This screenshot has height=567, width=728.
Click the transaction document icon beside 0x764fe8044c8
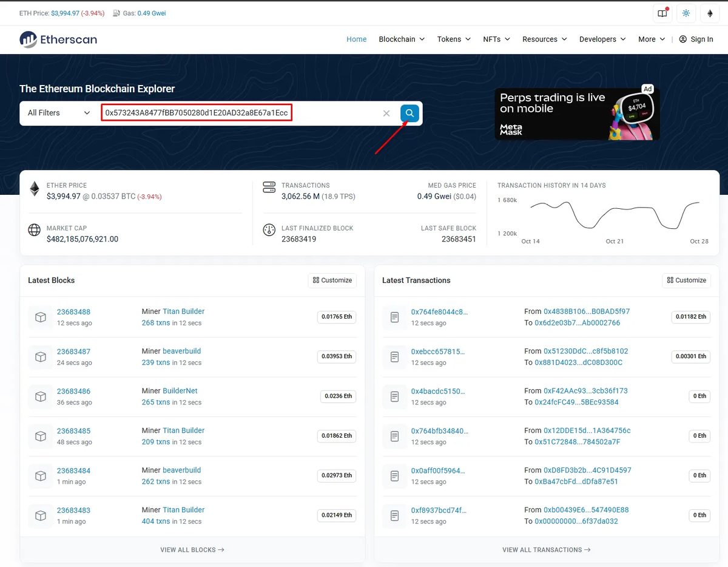click(394, 317)
